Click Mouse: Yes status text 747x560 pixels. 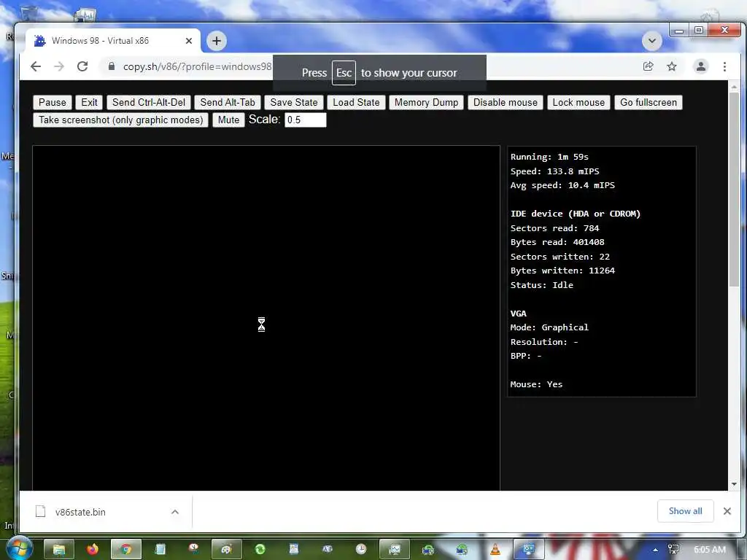pos(536,384)
